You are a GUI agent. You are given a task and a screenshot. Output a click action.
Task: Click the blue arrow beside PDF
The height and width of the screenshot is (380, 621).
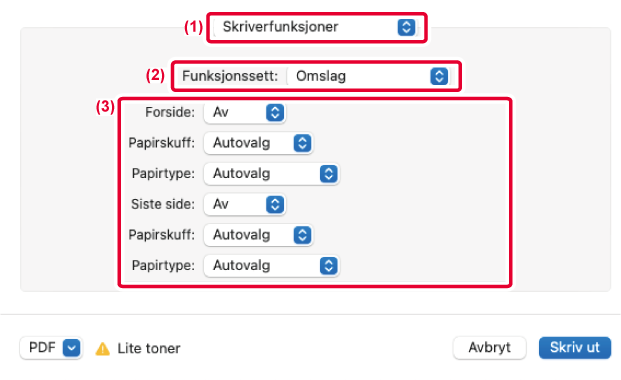(71, 348)
